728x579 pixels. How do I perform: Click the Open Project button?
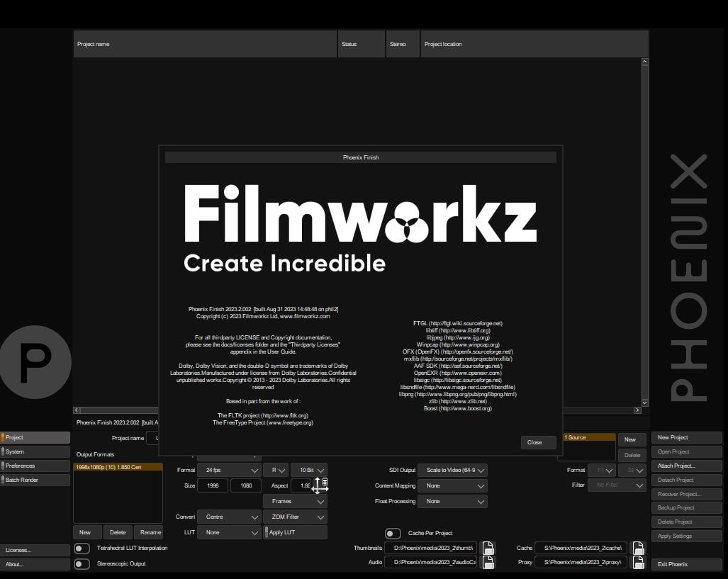click(687, 451)
